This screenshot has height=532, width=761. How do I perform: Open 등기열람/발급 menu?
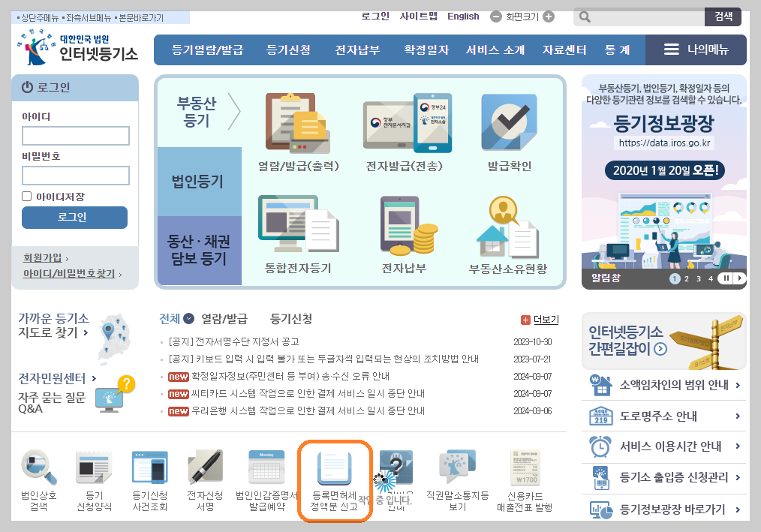207,50
